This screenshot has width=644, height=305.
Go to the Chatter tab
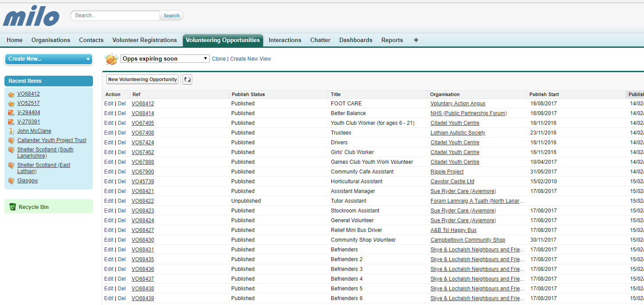tap(320, 40)
